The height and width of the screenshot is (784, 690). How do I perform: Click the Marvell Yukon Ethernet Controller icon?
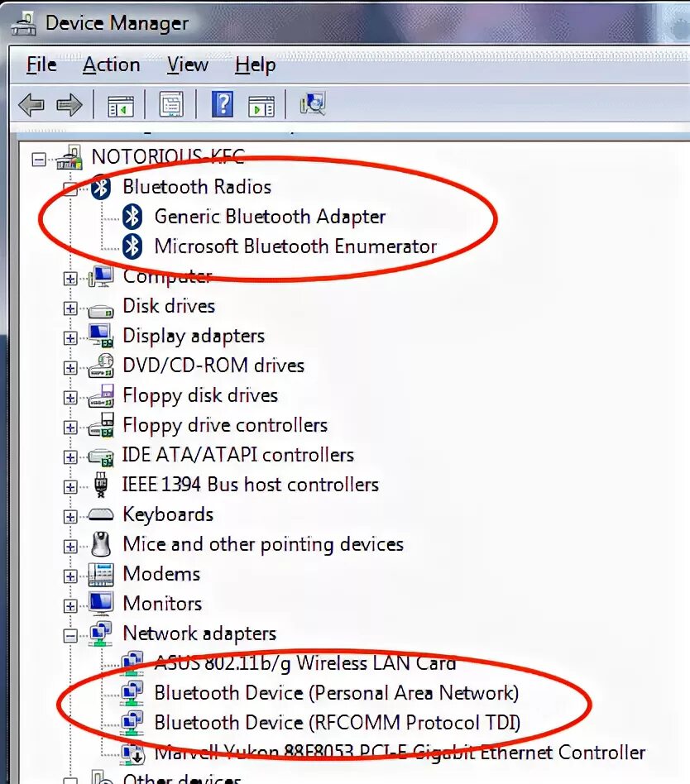pyautogui.click(x=132, y=753)
